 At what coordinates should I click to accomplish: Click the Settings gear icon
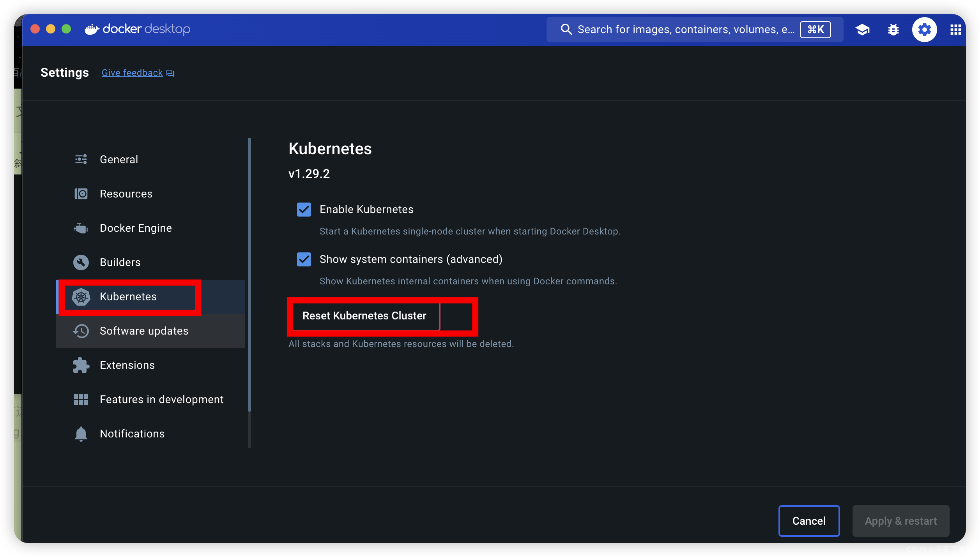tap(924, 30)
